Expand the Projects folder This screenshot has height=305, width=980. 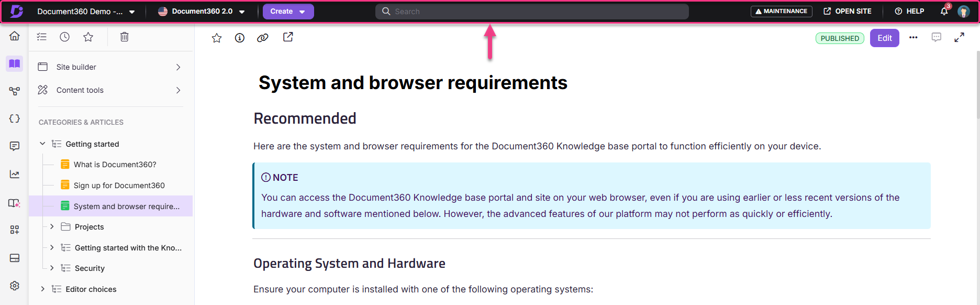point(52,226)
